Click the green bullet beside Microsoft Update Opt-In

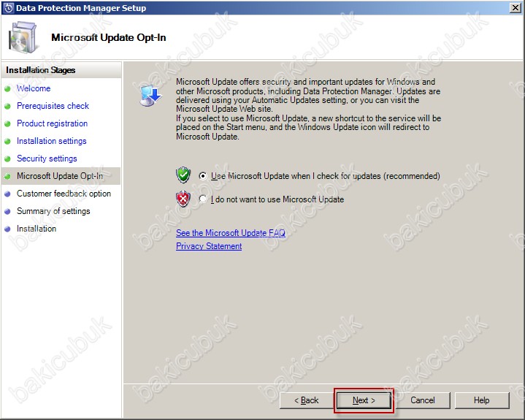click(x=7, y=176)
